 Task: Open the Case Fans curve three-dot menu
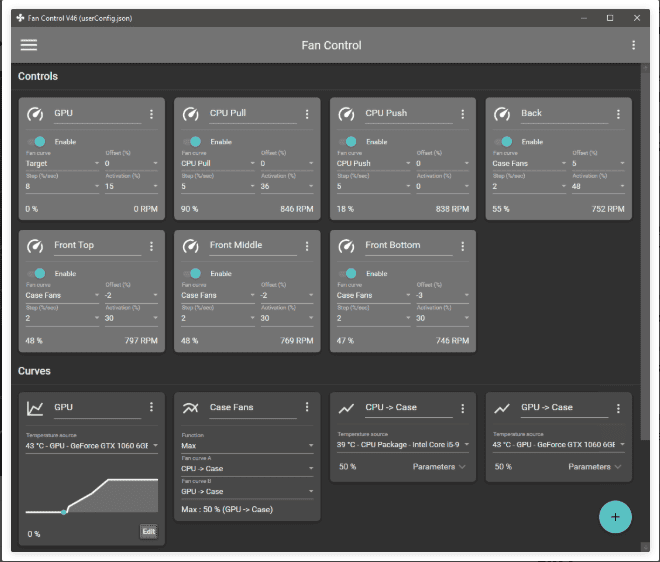[x=307, y=407]
